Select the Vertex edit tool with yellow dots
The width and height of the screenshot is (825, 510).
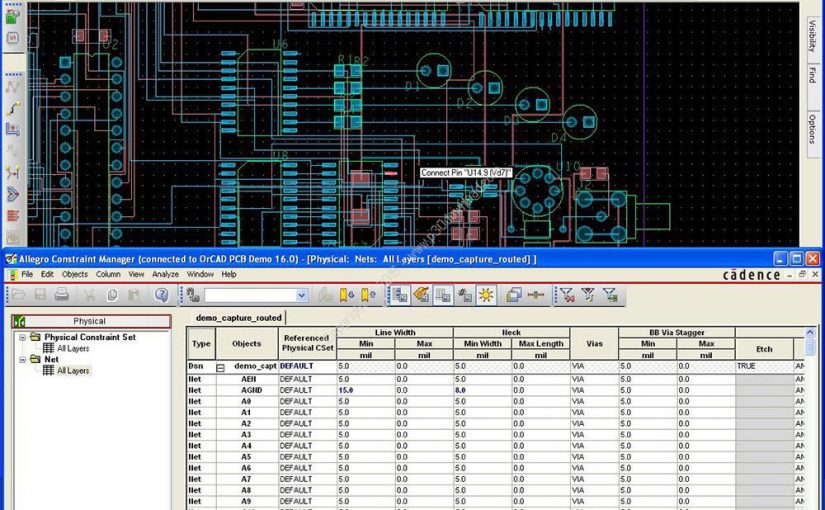click(13, 172)
